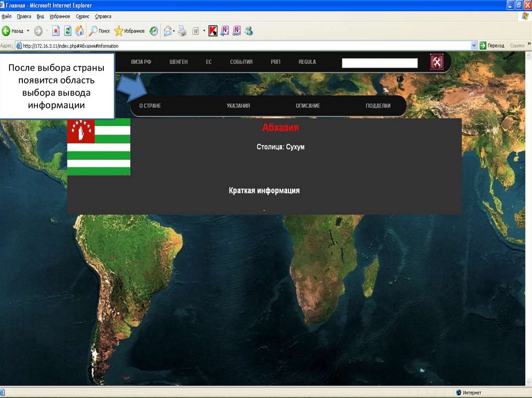The width and height of the screenshot is (532, 398).
Task: Open the Избранное menu in the menu bar
Action: [x=60, y=17]
